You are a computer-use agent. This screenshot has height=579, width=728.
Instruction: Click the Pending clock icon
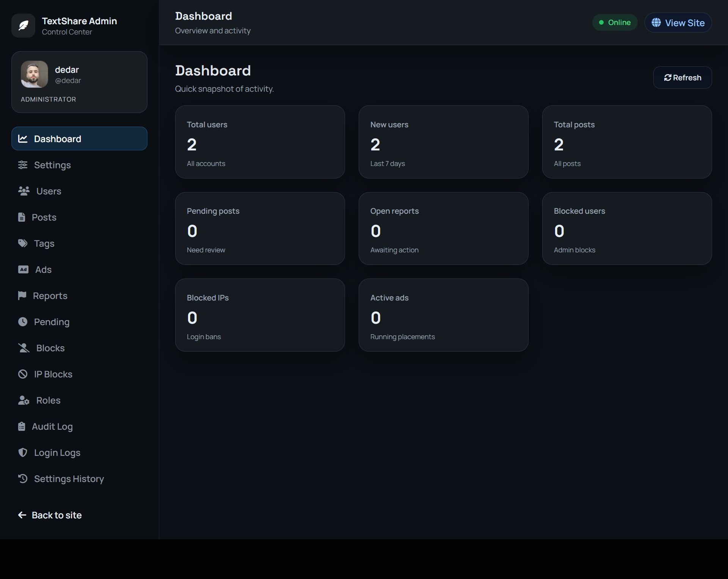[x=23, y=322]
